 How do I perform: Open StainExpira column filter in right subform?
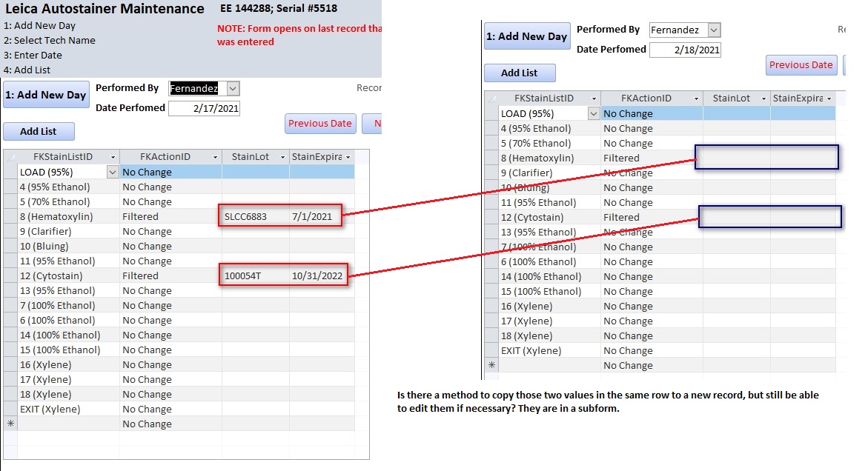tap(829, 98)
